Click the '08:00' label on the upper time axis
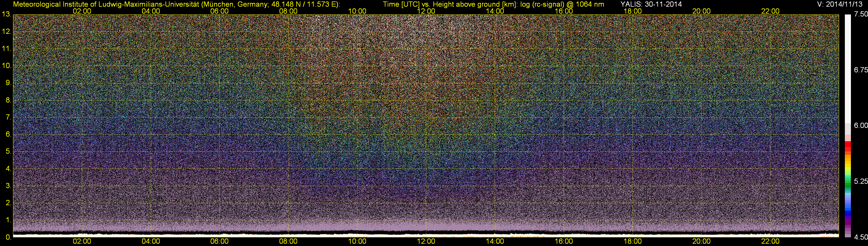Viewport: 868px width, 246px height. point(288,11)
